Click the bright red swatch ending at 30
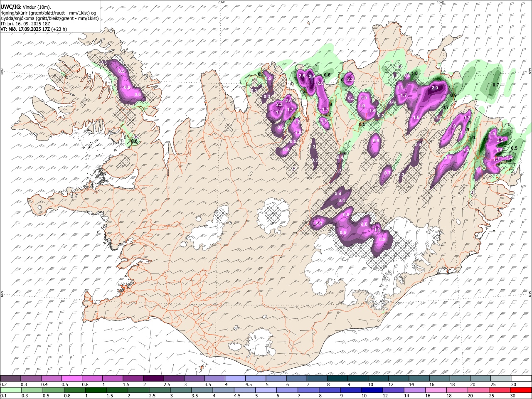532x399 pixels. 521,390
